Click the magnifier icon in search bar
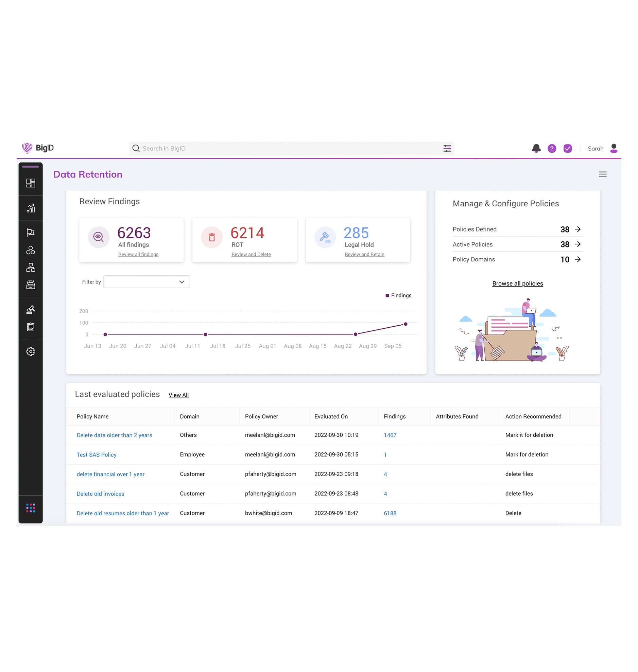Screen dimensions: 638x672 [136, 149]
